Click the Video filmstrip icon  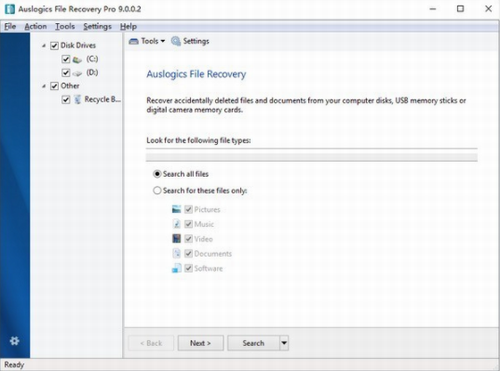tap(176, 239)
